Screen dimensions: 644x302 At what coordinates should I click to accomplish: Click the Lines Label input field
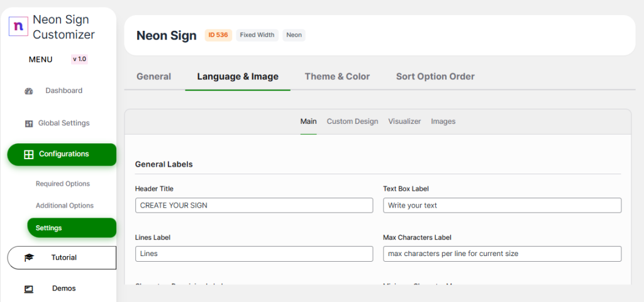click(253, 254)
